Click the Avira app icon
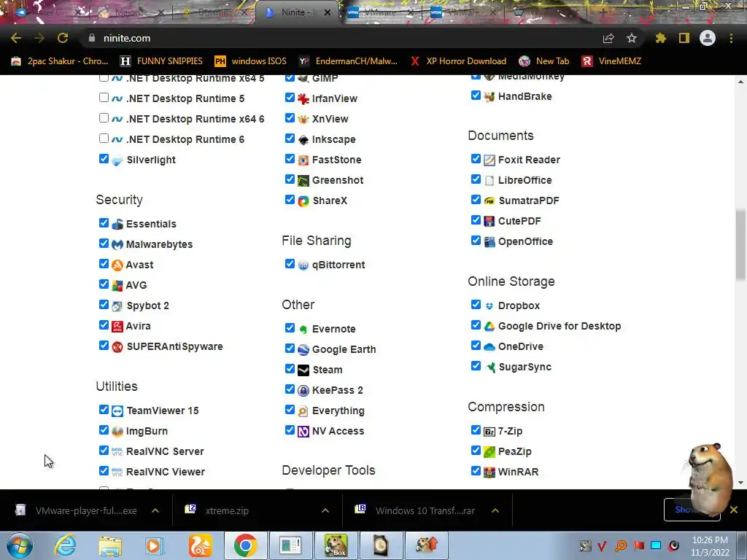The image size is (747, 560). pos(117,327)
